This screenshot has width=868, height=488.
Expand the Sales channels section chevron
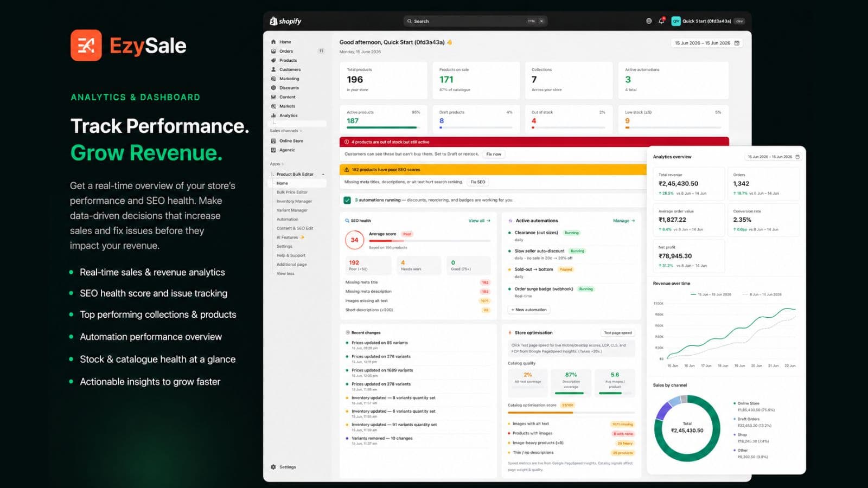point(301,131)
